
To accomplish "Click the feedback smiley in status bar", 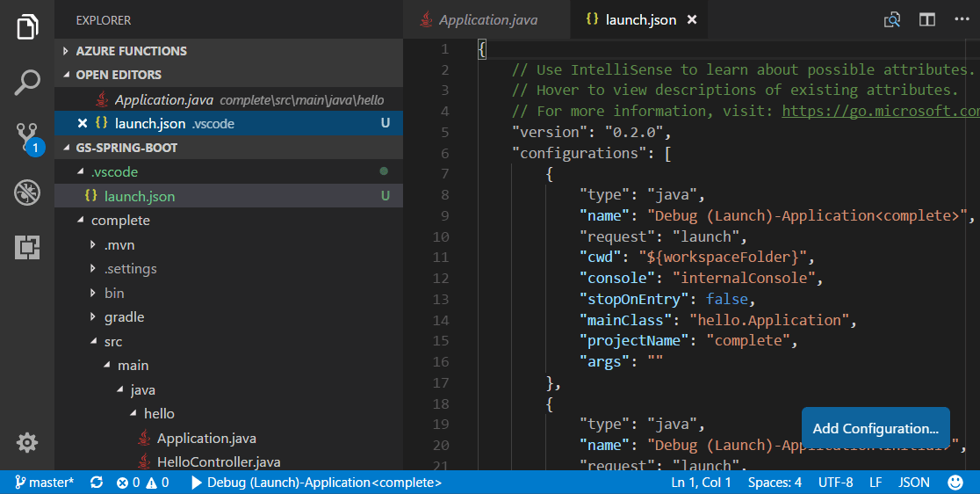I will [x=955, y=483].
